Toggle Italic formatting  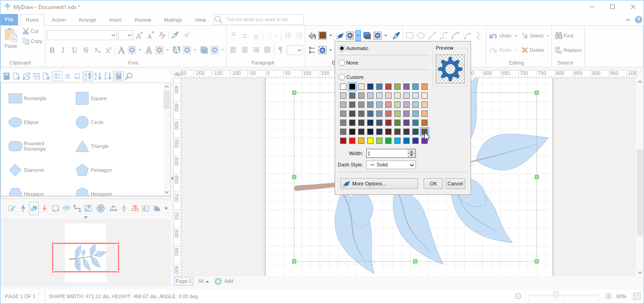pos(63,50)
